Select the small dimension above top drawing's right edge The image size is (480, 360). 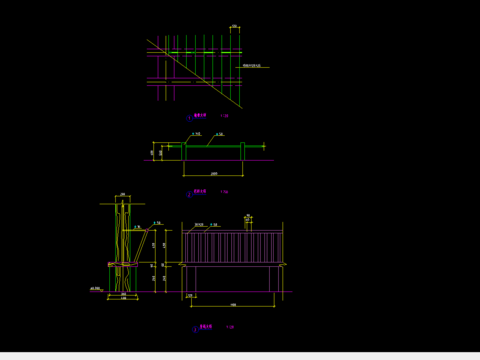235,27
